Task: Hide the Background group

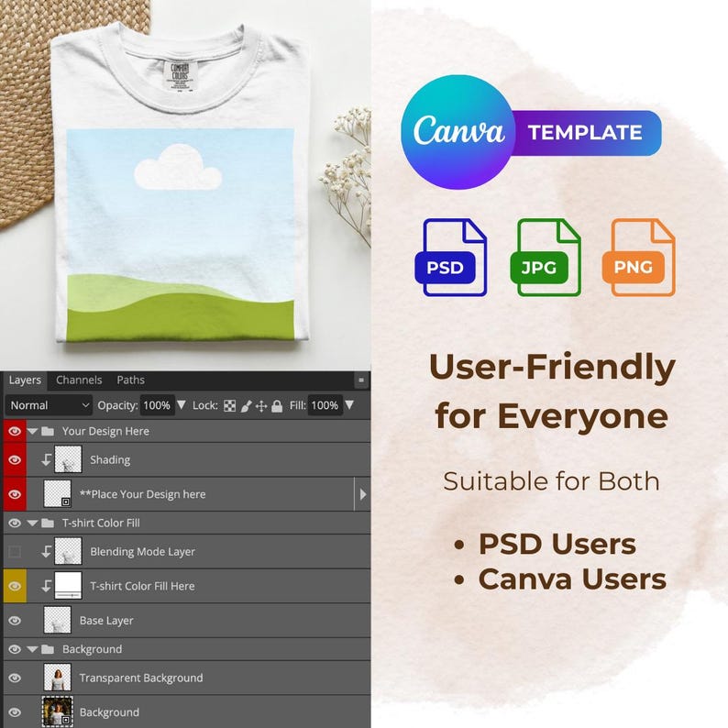Action: [15, 649]
